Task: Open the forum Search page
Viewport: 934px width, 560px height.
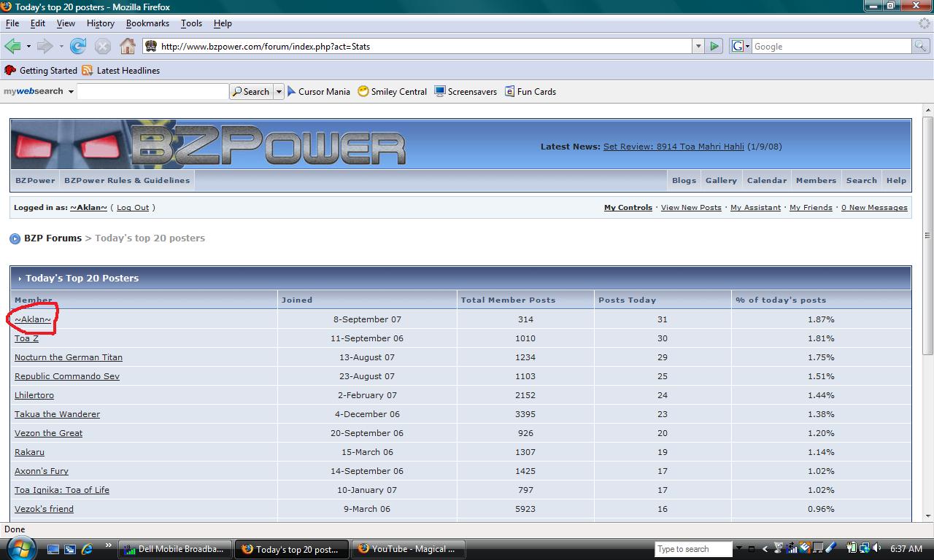Action: (x=861, y=180)
